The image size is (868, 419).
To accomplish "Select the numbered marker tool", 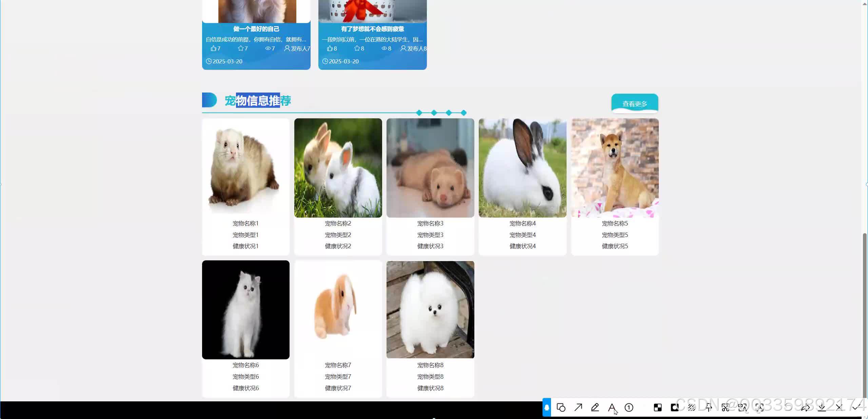I will (629, 407).
